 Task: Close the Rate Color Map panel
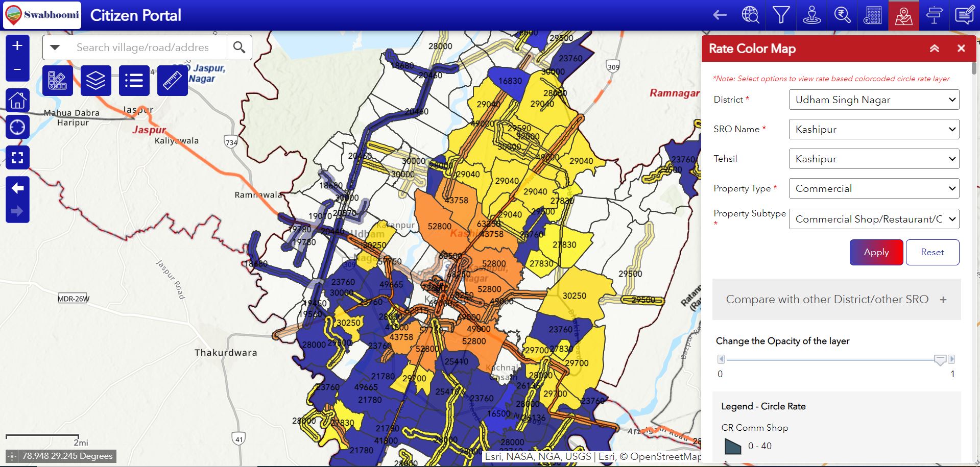[961, 48]
